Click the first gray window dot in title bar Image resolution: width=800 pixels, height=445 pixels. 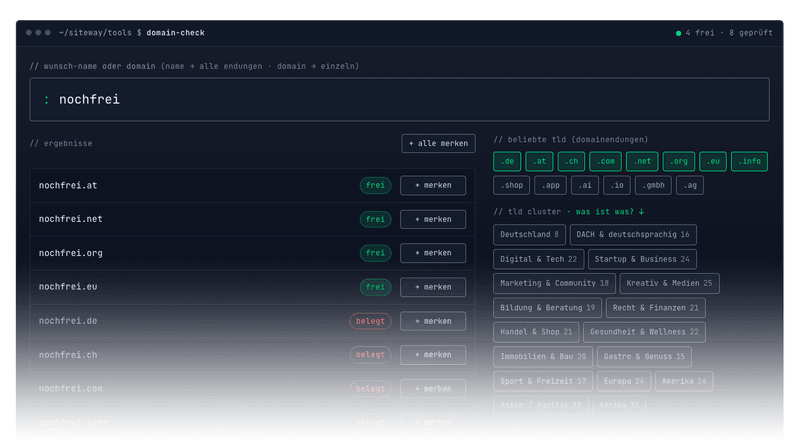(29, 33)
